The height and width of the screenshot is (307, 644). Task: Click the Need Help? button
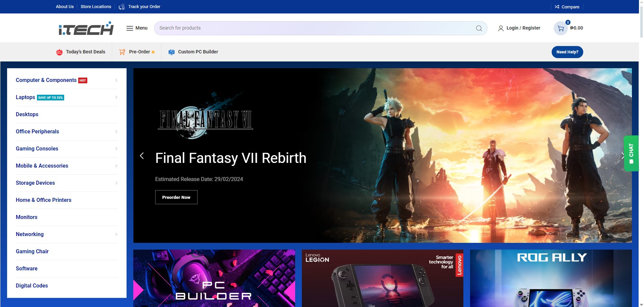[567, 52]
